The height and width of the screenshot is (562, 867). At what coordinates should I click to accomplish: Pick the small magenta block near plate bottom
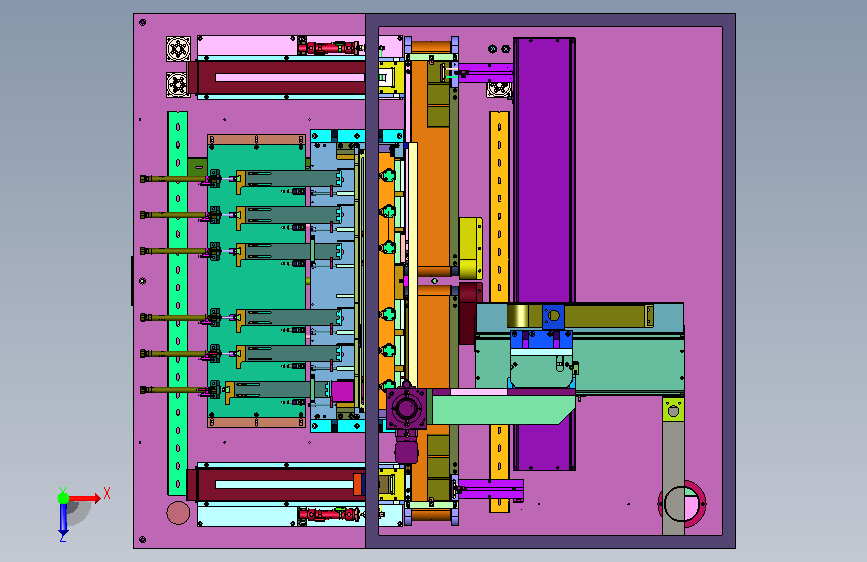click(x=342, y=392)
